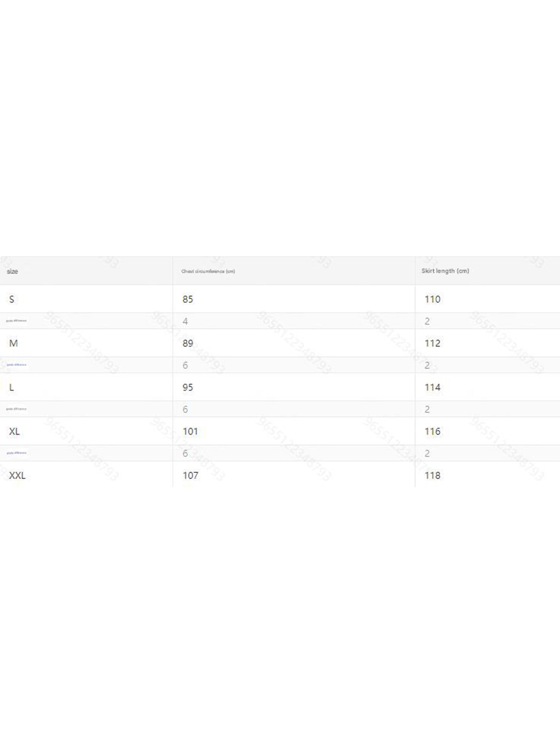
Task: Click grade difference label below S row
Action: pos(16,321)
